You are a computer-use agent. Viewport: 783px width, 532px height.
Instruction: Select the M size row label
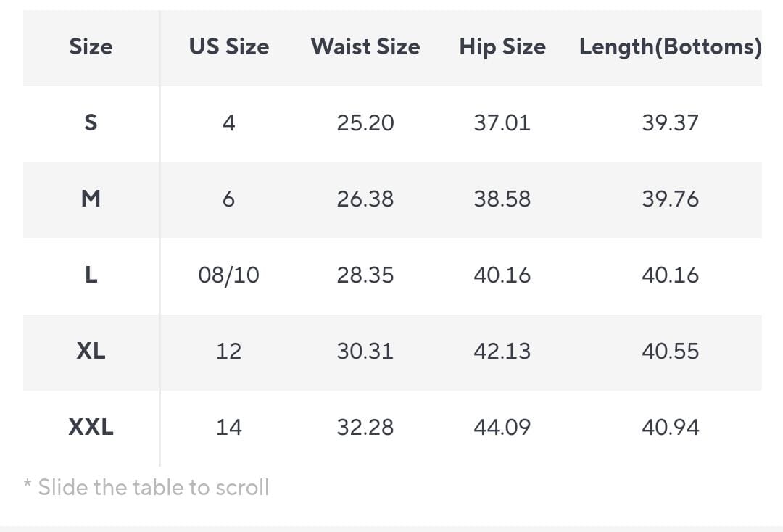click(x=91, y=199)
